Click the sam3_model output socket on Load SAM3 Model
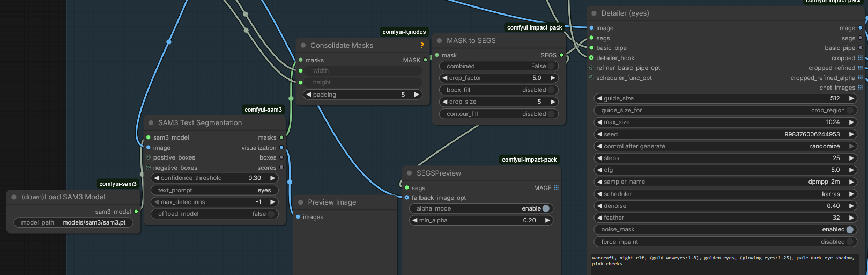 pos(136,212)
